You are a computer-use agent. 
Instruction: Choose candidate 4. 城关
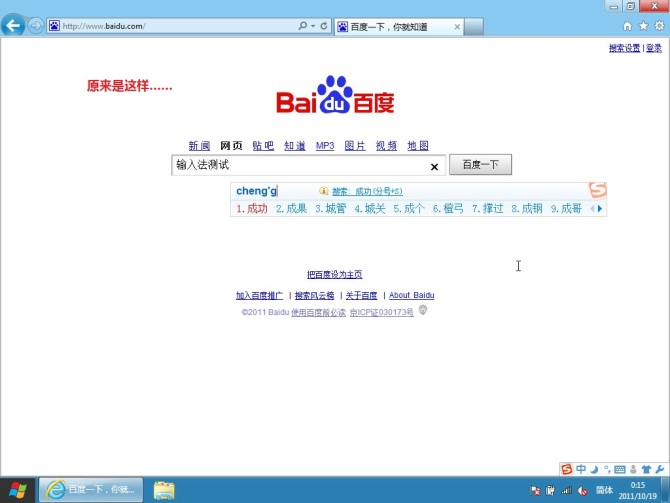point(370,209)
